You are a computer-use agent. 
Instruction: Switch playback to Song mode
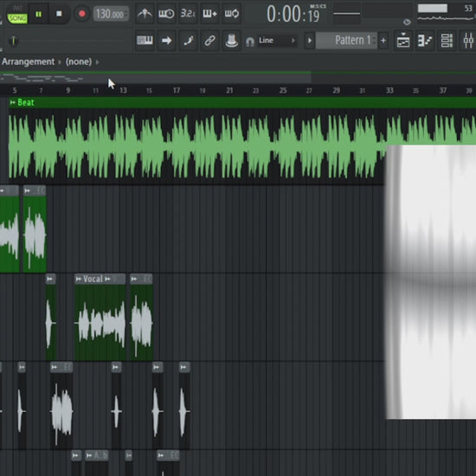pyautogui.click(x=17, y=18)
